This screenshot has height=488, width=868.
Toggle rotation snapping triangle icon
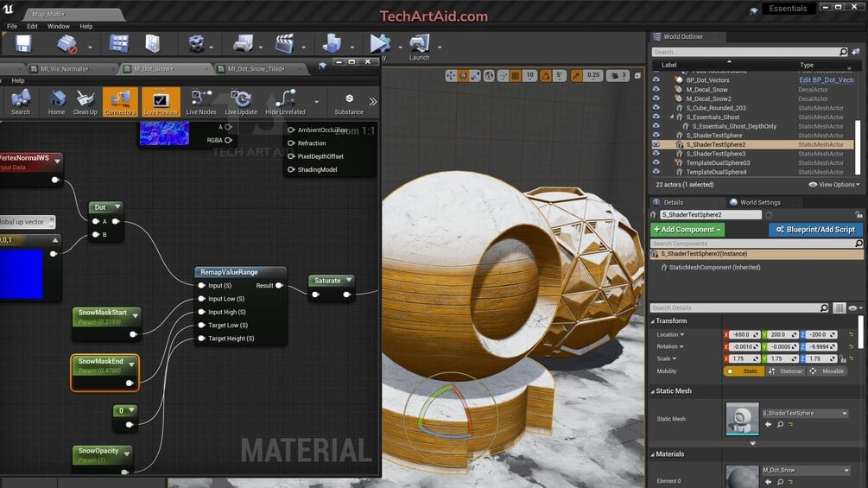point(546,75)
